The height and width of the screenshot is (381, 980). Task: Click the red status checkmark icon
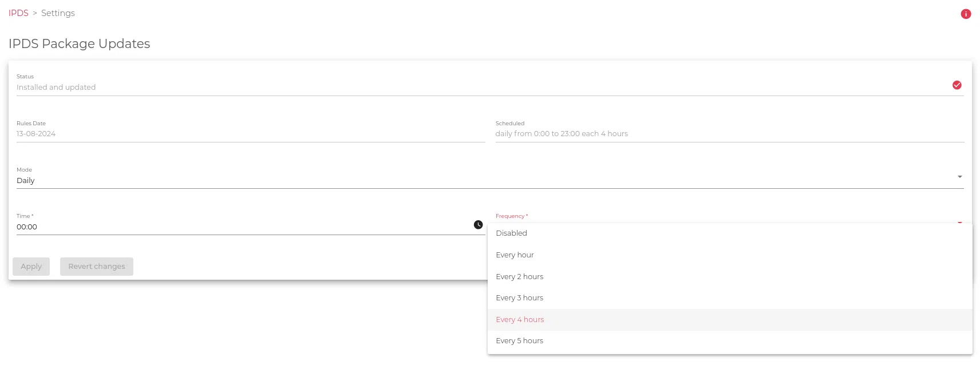pos(957,85)
